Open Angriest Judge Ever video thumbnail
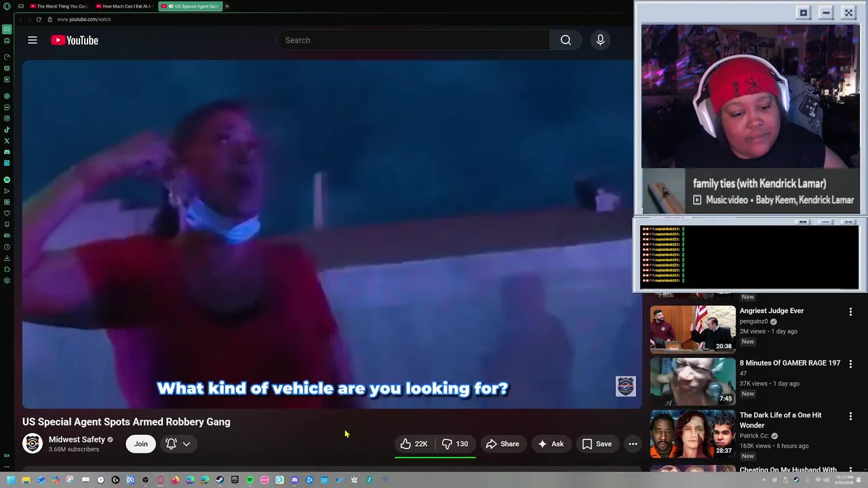868x488 pixels. tap(692, 329)
